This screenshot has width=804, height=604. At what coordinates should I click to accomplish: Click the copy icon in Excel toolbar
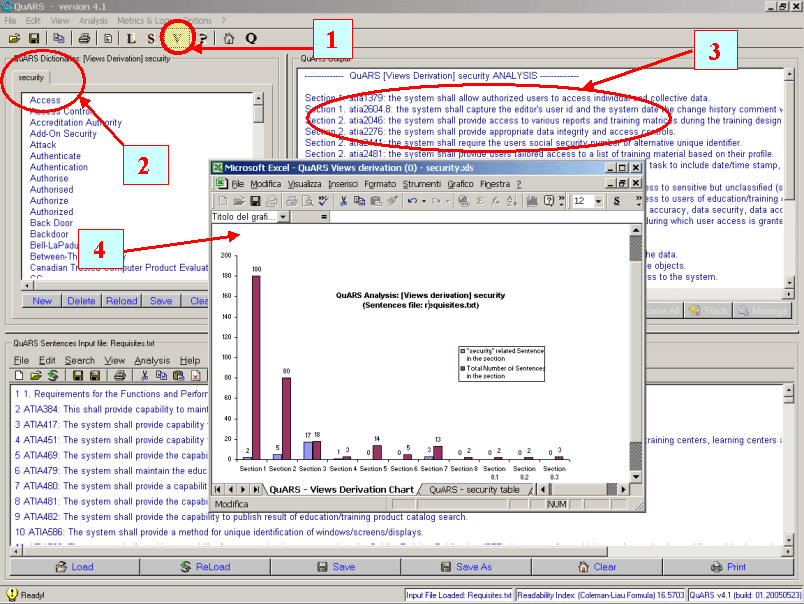pos(359,201)
